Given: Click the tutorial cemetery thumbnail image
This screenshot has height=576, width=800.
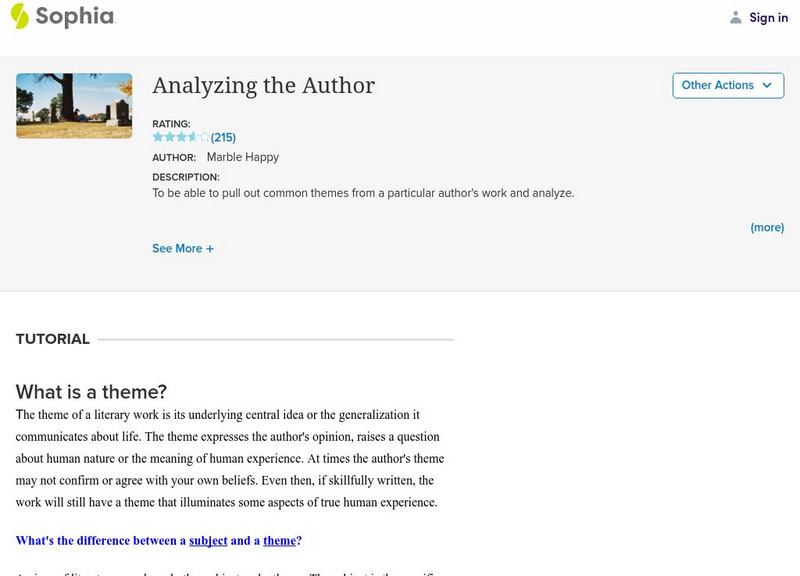Looking at the screenshot, I should [74, 105].
